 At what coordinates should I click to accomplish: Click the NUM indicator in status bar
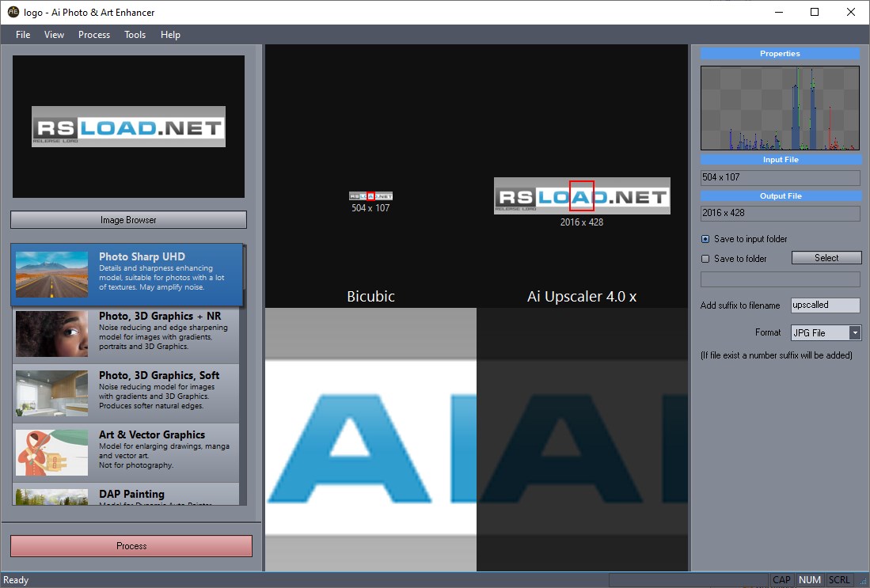pos(810,579)
